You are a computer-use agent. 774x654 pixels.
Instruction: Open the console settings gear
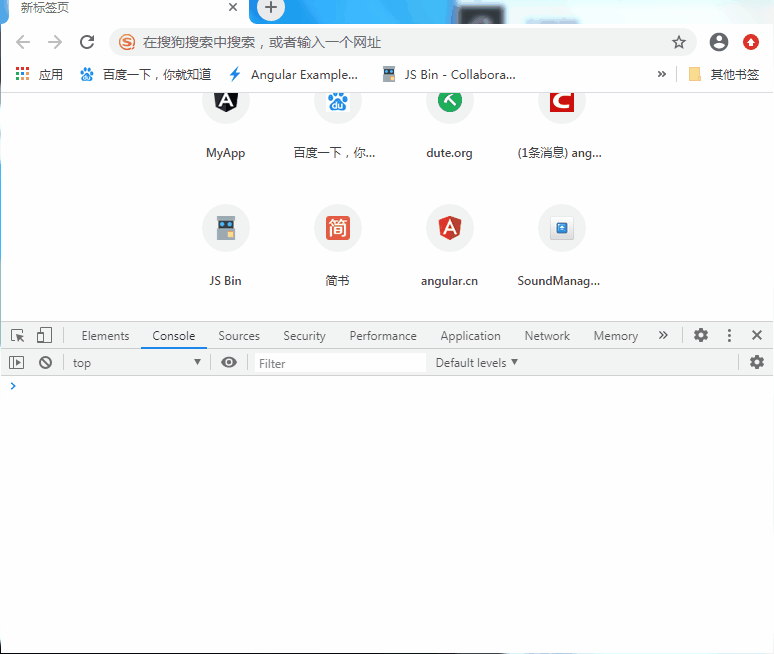(x=757, y=362)
